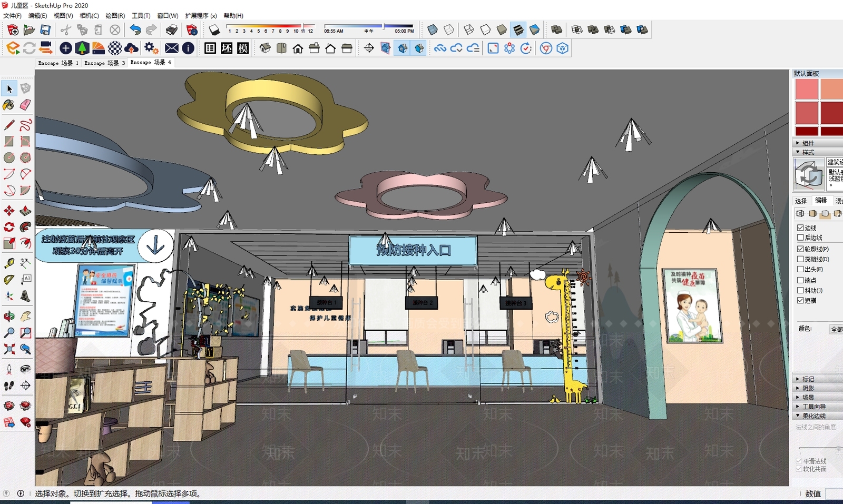Select the giraffe height chart in model

566,336
